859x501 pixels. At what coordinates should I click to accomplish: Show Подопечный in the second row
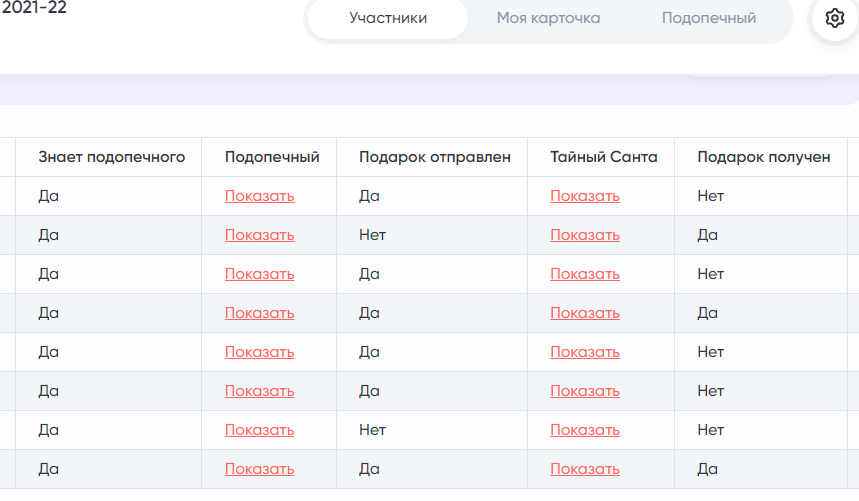[x=260, y=235]
